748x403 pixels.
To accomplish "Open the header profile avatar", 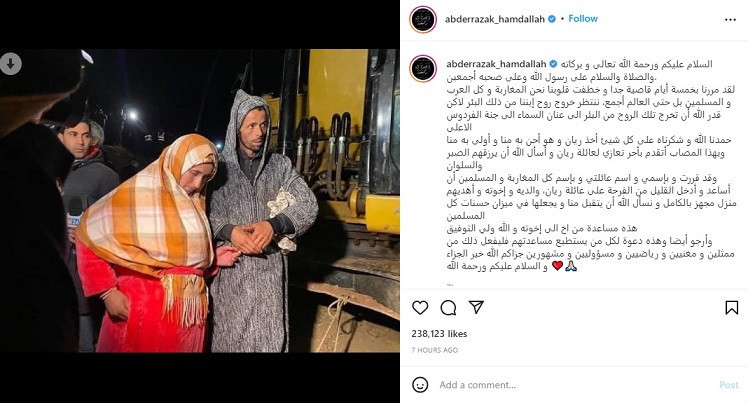I will coord(423,20).
